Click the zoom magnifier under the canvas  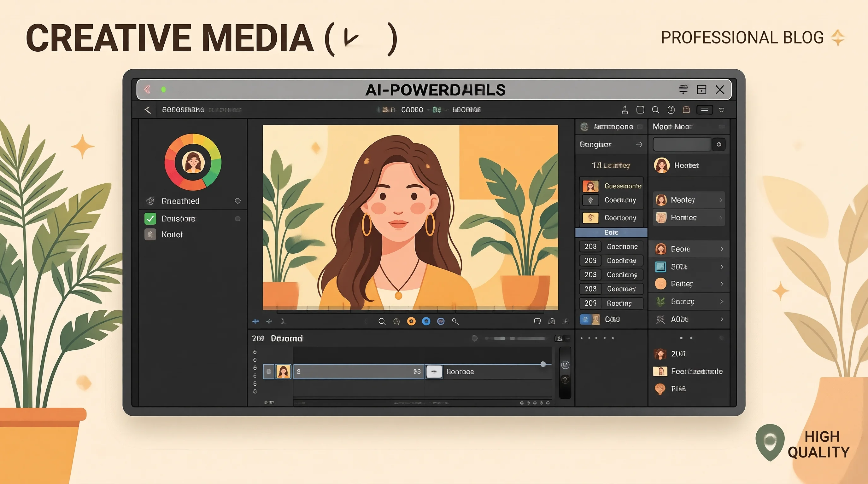[382, 321]
